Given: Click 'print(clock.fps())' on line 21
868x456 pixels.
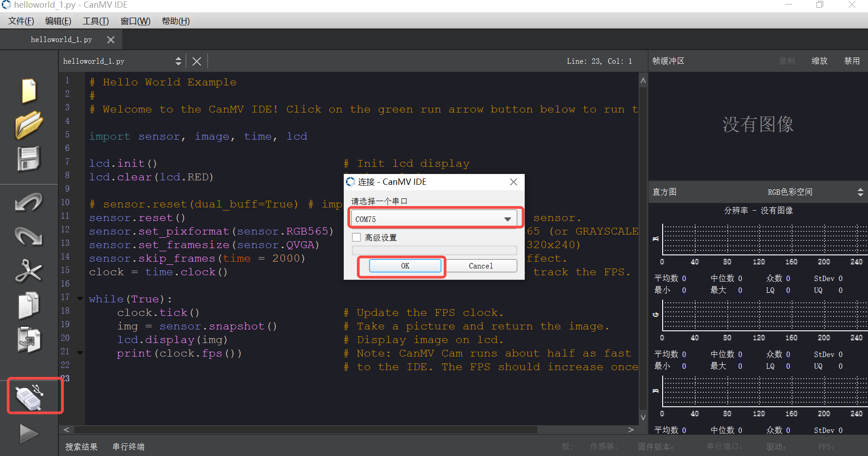Looking at the screenshot, I should tap(180, 353).
